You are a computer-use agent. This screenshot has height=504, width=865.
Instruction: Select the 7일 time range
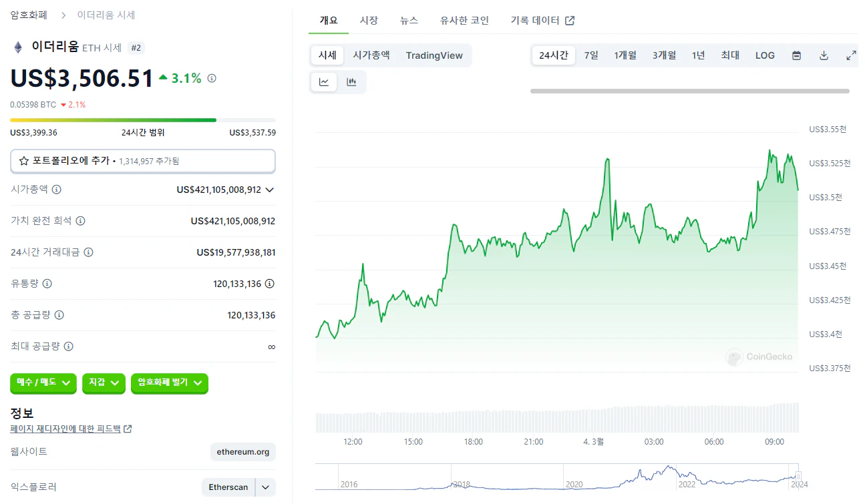(591, 55)
